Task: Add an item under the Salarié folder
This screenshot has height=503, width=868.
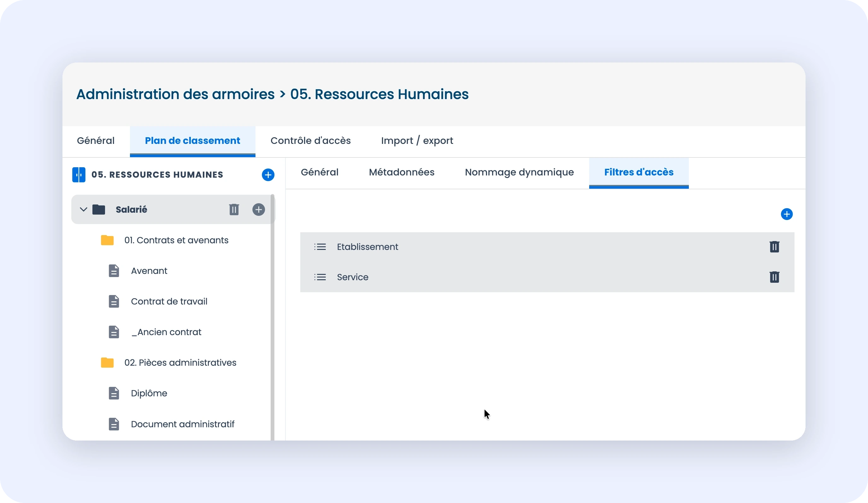Action: 258,210
